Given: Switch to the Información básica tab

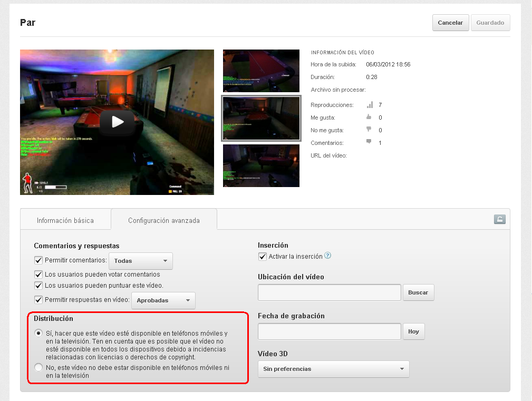Looking at the screenshot, I should pos(65,220).
